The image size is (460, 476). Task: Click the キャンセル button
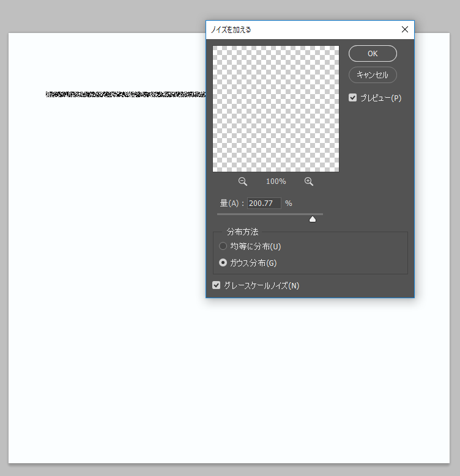373,75
